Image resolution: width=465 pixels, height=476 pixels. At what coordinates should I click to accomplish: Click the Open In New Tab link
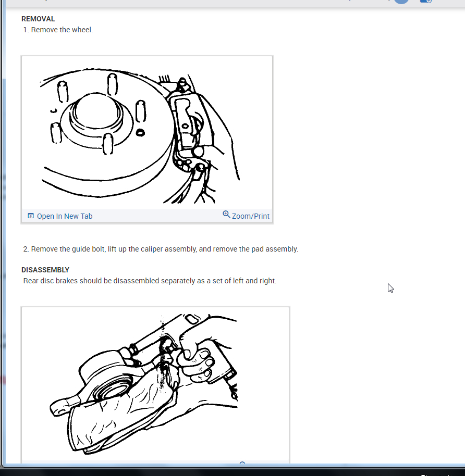tap(65, 216)
